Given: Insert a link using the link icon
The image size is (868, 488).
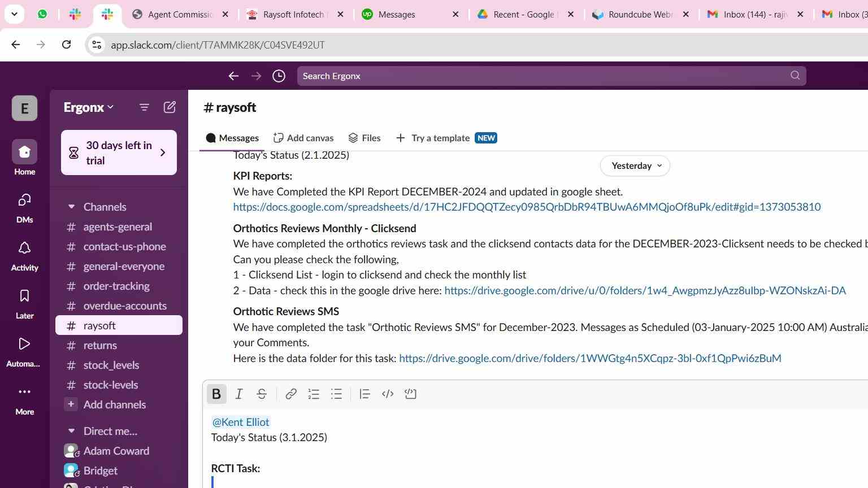Looking at the screenshot, I should tap(291, 394).
